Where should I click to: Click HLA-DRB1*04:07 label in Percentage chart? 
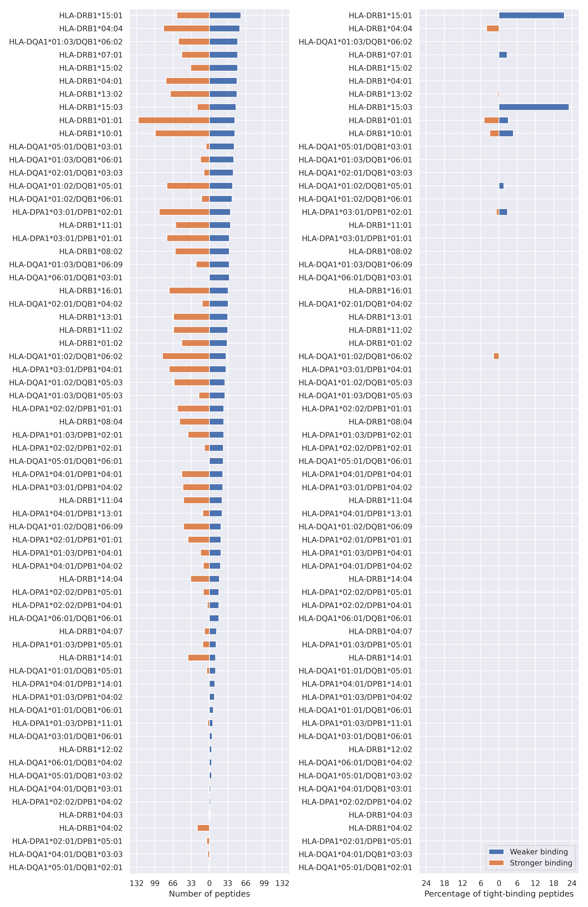[x=380, y=631]
